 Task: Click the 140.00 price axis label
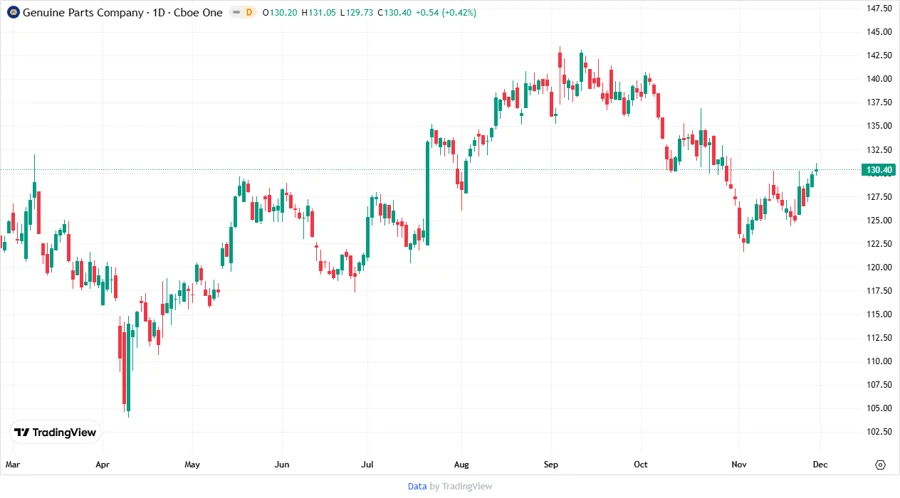coord(879,79)
